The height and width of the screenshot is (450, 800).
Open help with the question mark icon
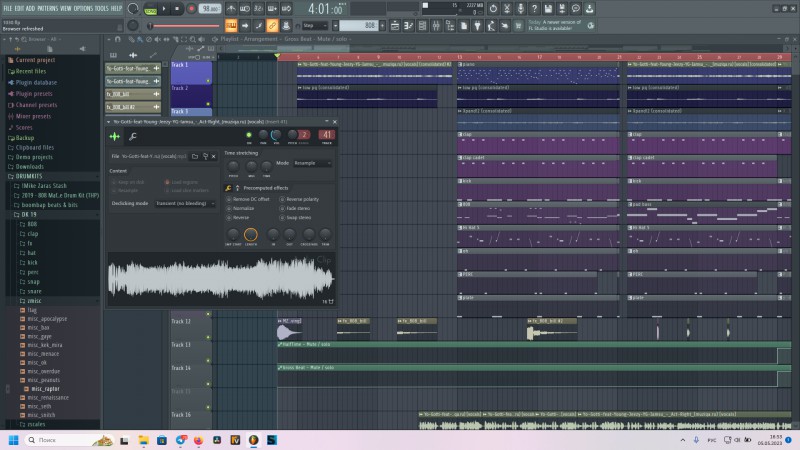tap(534, 9)
